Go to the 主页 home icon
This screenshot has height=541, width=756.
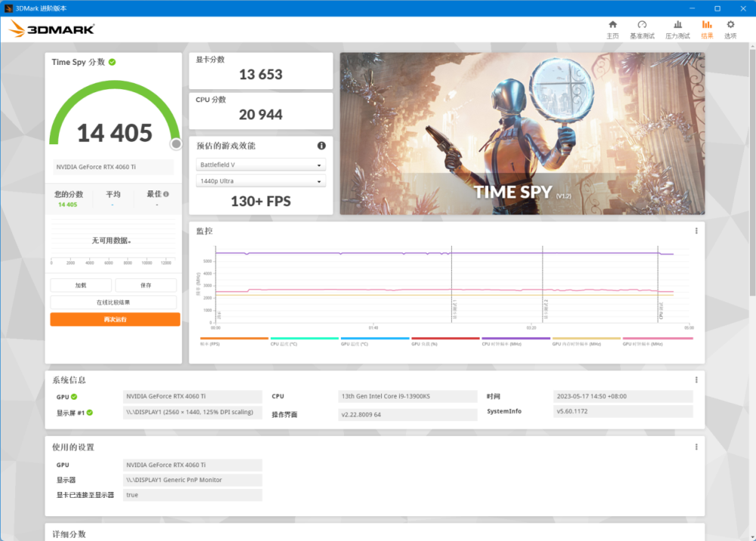612,29
